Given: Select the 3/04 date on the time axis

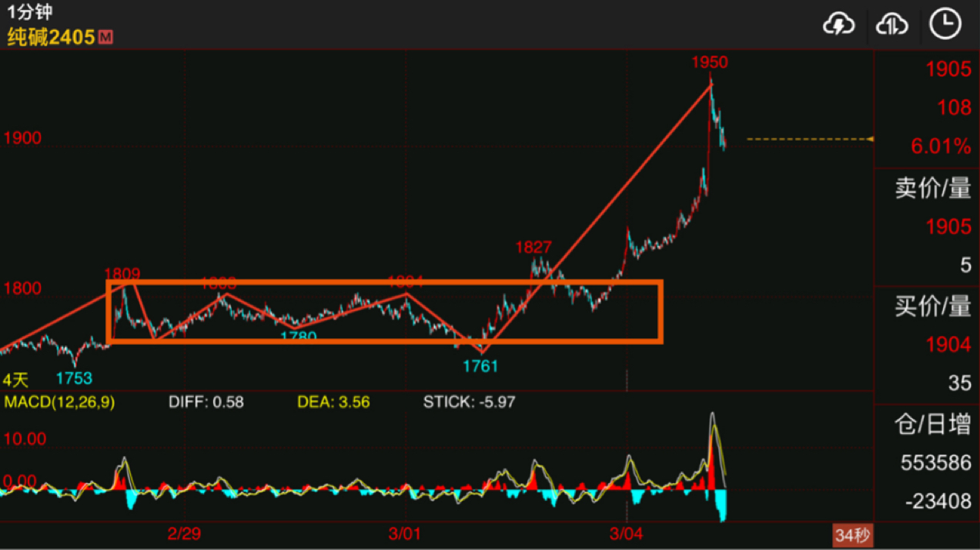Looking at the screenshot, I should (627, 534).
